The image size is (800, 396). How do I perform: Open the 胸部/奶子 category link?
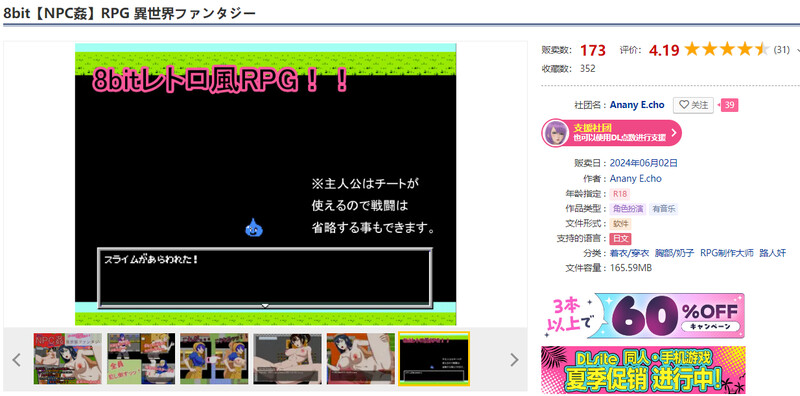tap(674, 253)
